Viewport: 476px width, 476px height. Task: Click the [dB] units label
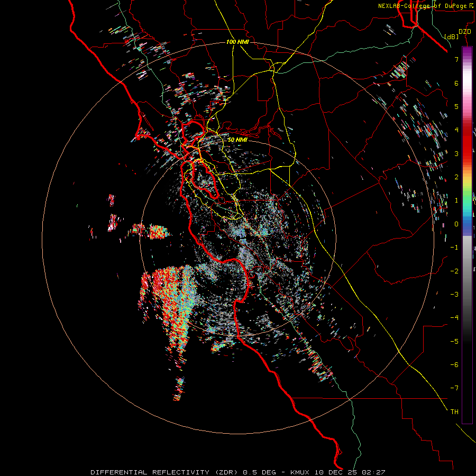[452, 36]
